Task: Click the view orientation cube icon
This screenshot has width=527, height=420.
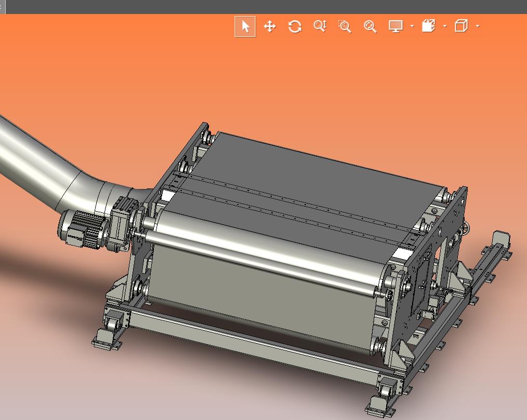Action: [461, 26]
